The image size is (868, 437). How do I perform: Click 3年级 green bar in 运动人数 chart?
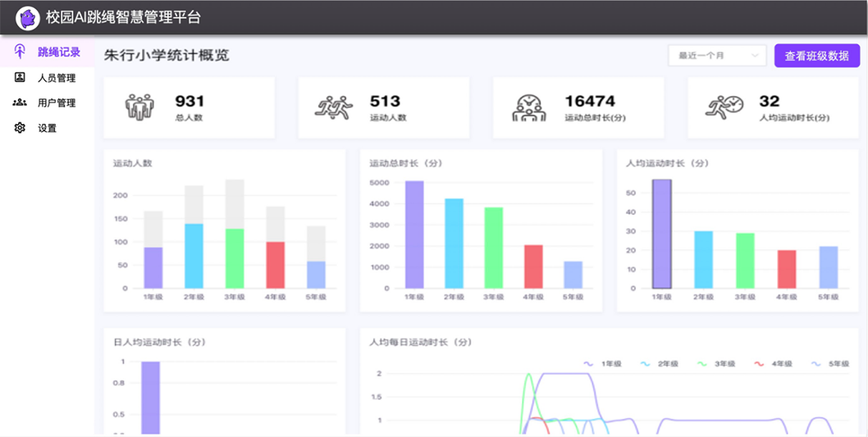(x=235, y=258)
